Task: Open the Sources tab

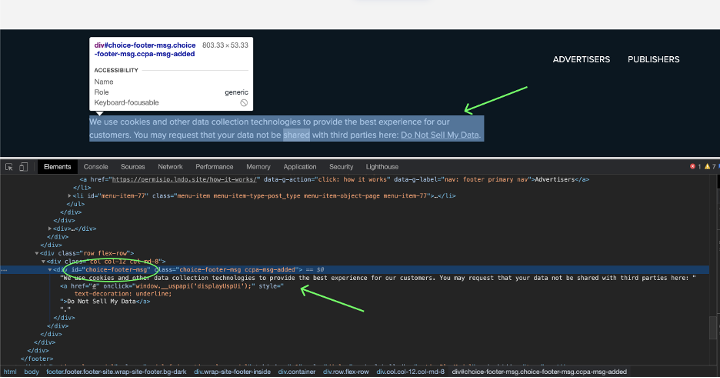Action: point(133,167)
